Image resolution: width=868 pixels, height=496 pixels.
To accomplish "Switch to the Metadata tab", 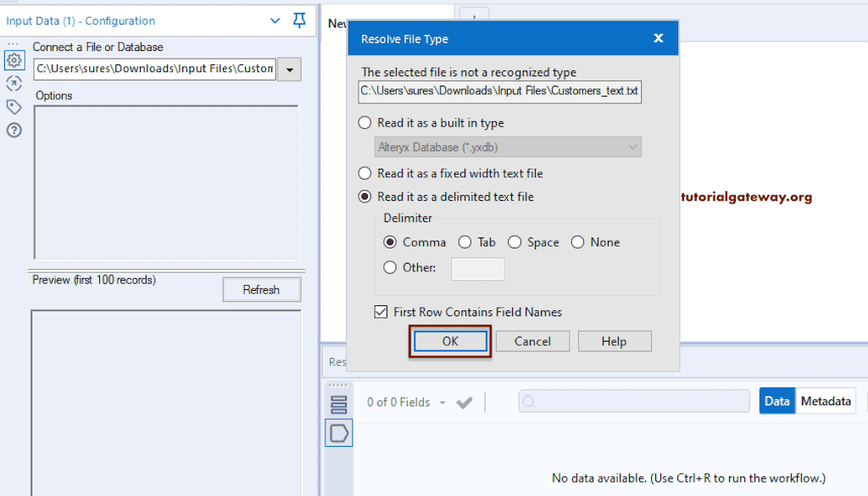I will point(825,401).
